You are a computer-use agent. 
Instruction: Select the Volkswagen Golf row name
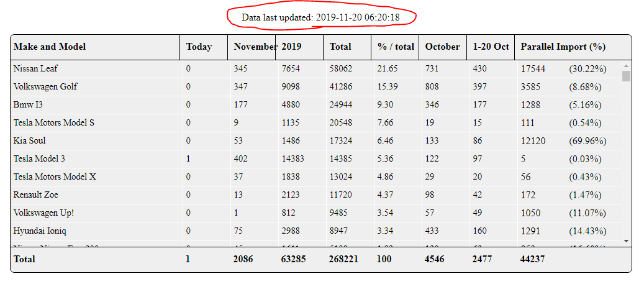point(45,87)
